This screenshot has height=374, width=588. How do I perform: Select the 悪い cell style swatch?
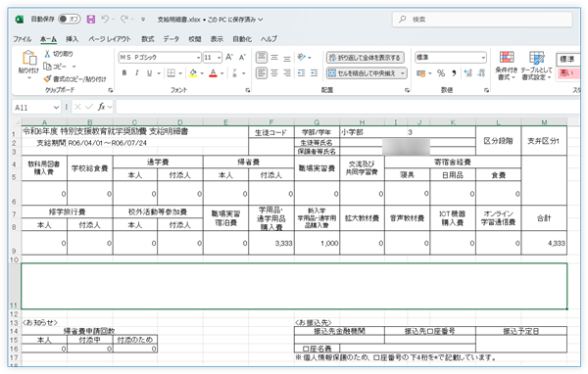(x=567, y=73)
